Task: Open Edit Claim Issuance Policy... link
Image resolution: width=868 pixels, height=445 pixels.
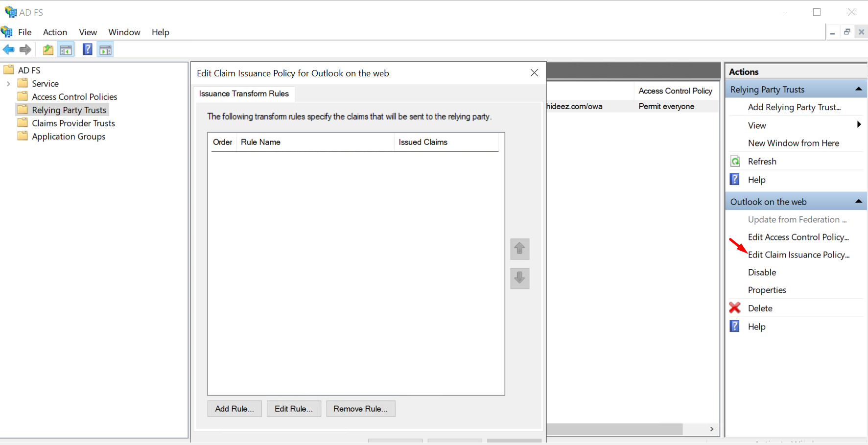Action: coord(798,255)
